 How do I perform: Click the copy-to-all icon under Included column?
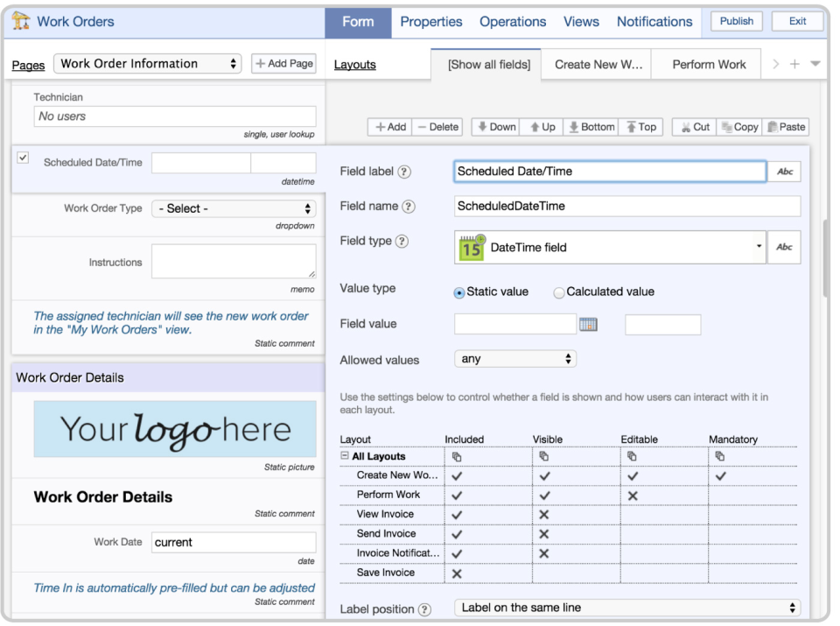click(455, 455)
